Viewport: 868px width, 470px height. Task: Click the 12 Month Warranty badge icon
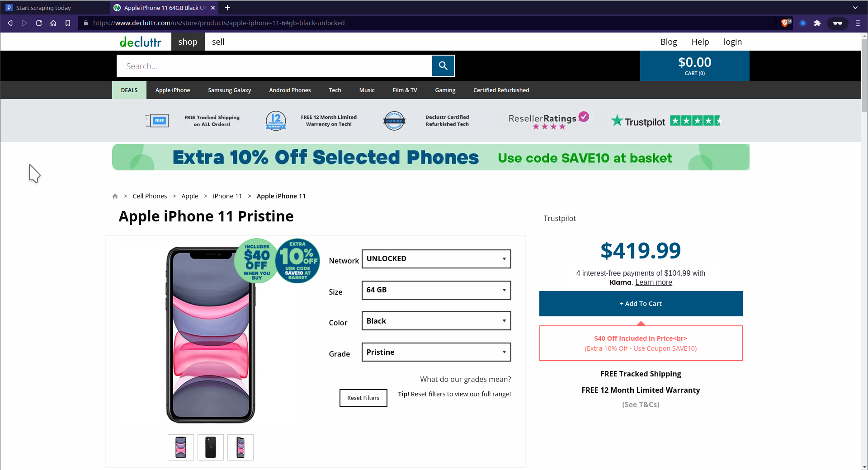click(276, 120)
